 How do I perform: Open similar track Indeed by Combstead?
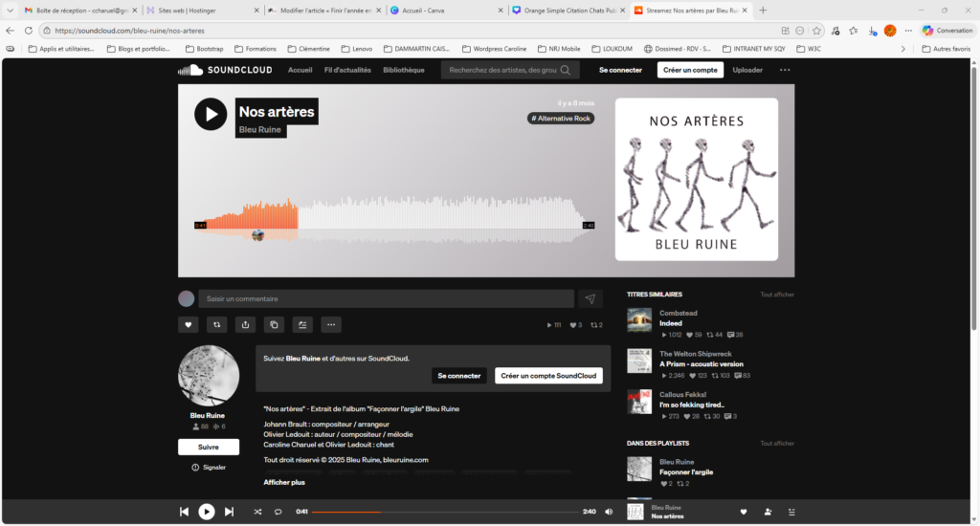[671, 323]
